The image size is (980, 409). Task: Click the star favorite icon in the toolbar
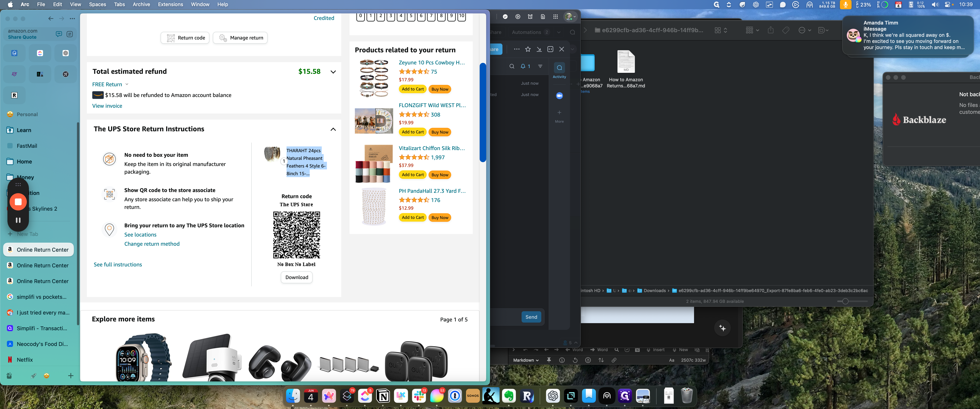(x=528, y=49)
